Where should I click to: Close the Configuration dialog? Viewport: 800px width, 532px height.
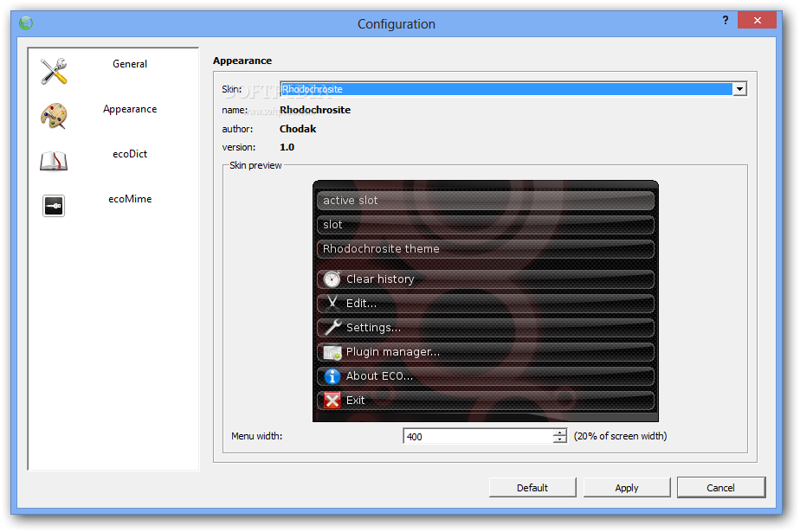tap(757, 21)
